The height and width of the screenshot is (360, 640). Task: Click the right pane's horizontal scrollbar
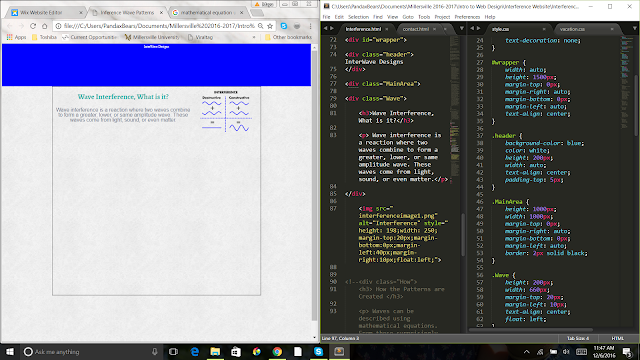pos(531,330)
